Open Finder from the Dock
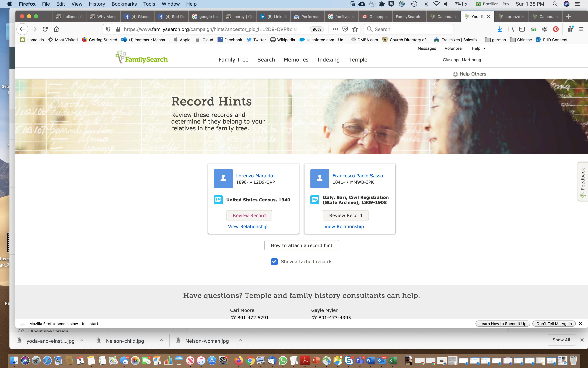 point(14,360)
